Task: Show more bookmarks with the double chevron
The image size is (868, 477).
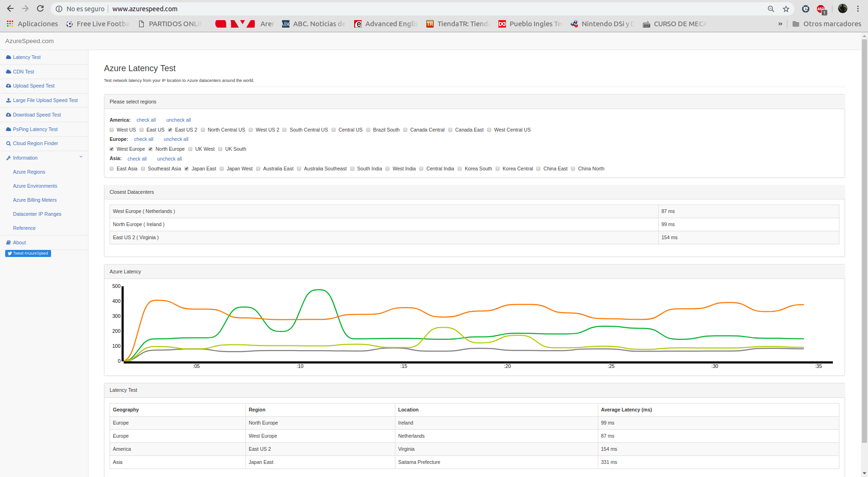Action: tap(780, 24)
